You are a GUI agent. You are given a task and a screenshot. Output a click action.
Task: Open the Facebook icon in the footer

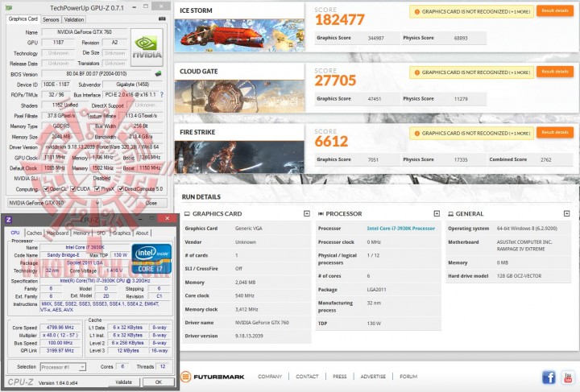pyautogui.click(x=549, y=378)
